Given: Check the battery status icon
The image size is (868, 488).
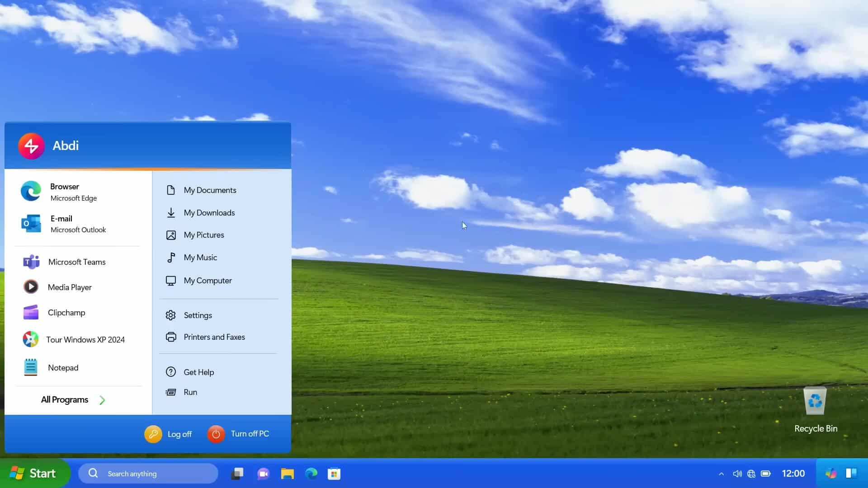Looking at the screenshot, I should (766, 473).
